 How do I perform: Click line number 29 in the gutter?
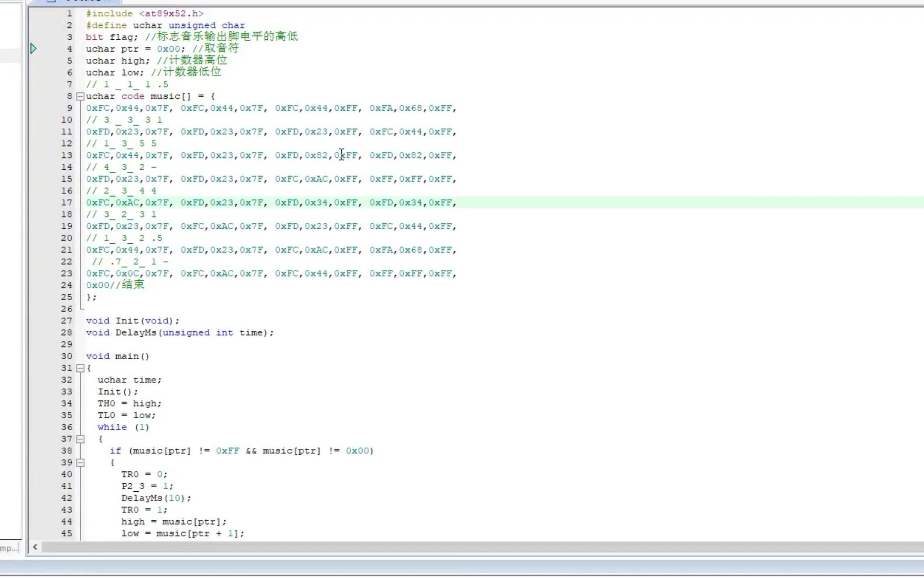point(67,344)
